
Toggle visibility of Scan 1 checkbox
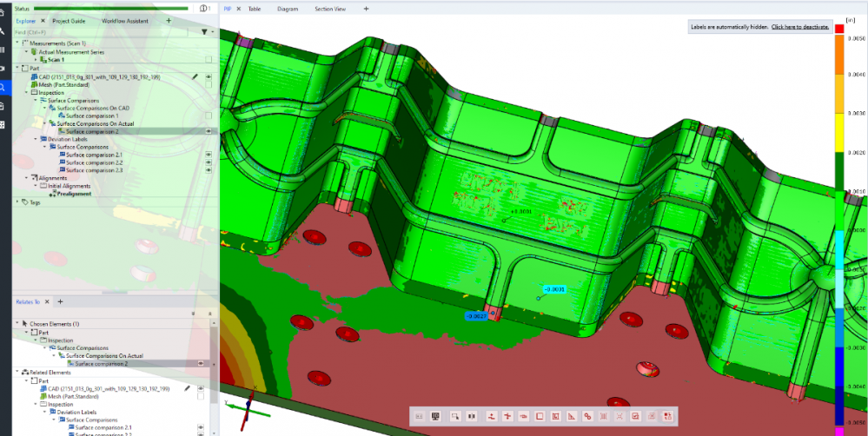point(209,60)
